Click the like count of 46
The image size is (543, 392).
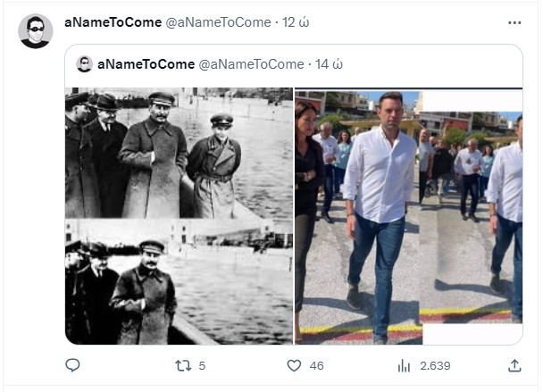click(316, 365)
